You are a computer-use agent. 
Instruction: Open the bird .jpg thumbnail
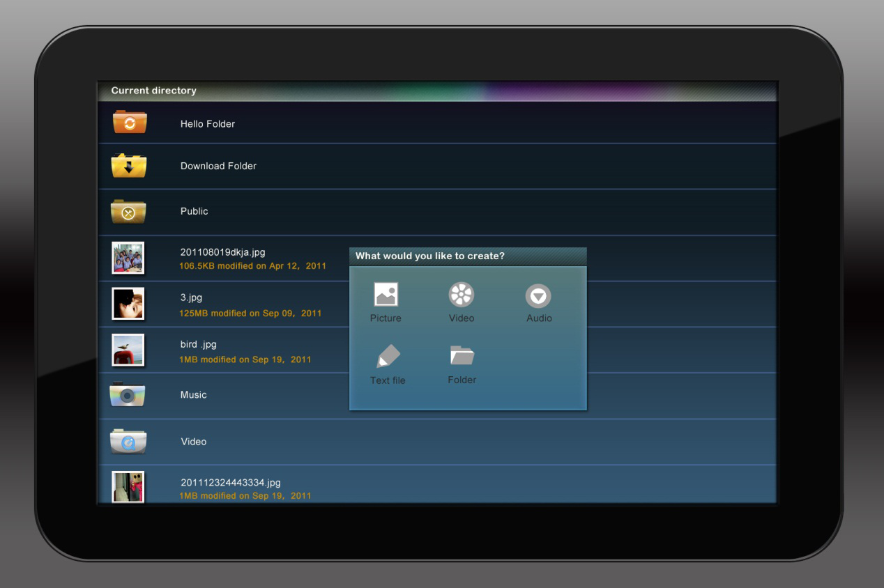click(x=128, y=350)
